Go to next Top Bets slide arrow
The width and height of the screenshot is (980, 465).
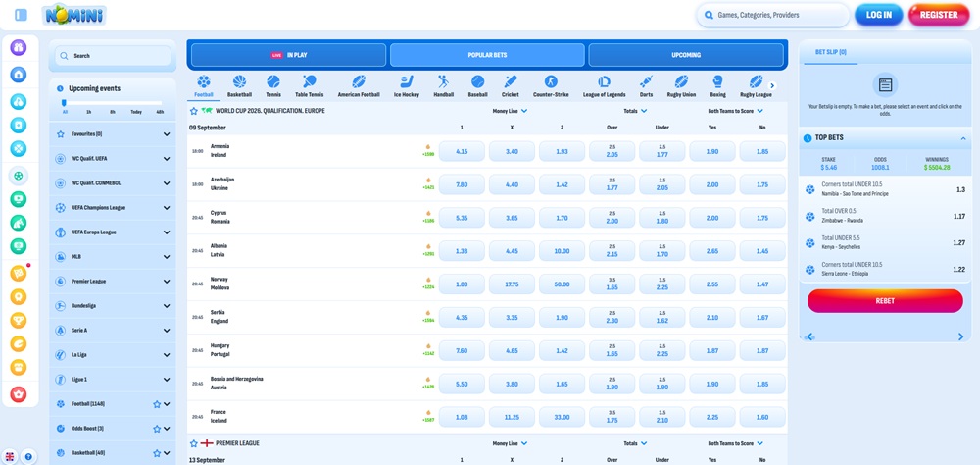click(x=960, y=336)
